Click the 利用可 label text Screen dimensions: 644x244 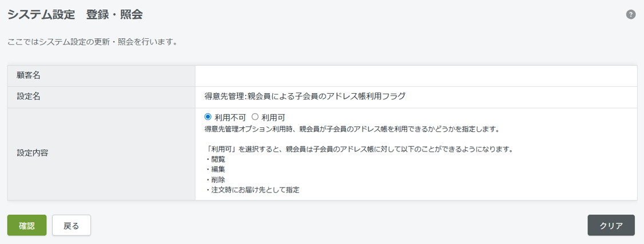pyautogui.click(x=273, y=118)
